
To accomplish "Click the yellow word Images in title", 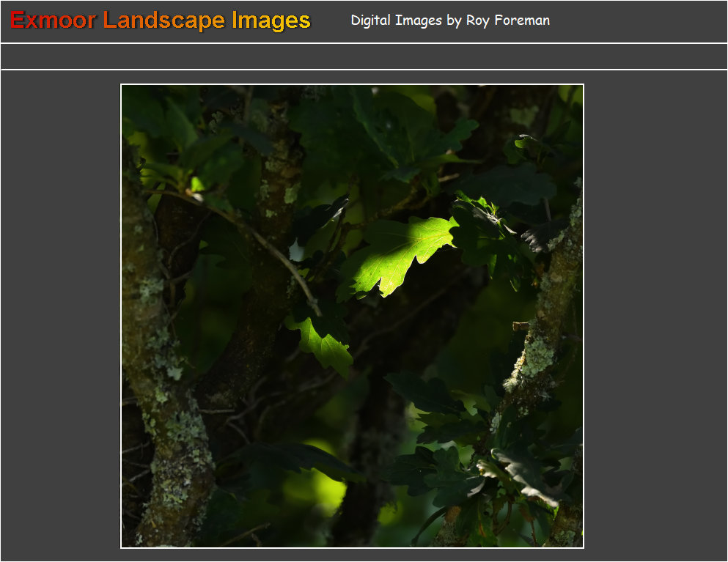I will click(271, 21).
